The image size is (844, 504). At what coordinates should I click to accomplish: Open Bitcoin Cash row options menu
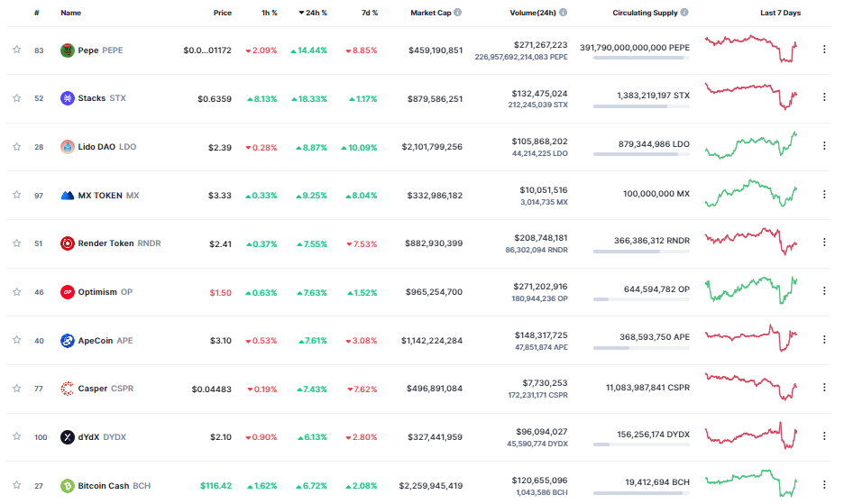point(824,485)
